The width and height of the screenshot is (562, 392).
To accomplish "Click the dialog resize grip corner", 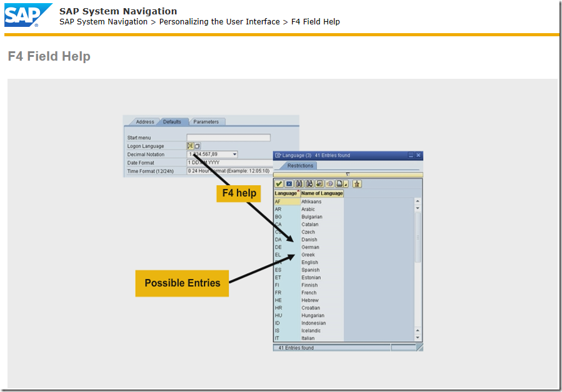I will coord(419,347).
